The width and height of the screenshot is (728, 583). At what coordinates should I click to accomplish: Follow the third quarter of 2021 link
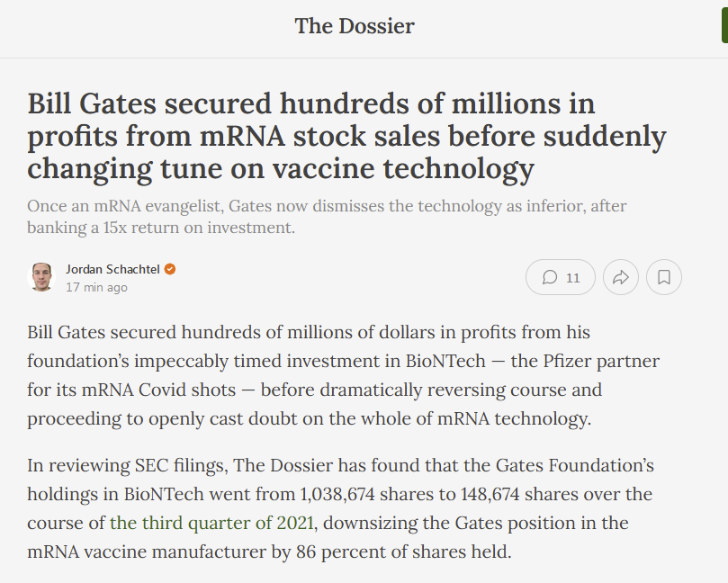click(211, 523)
